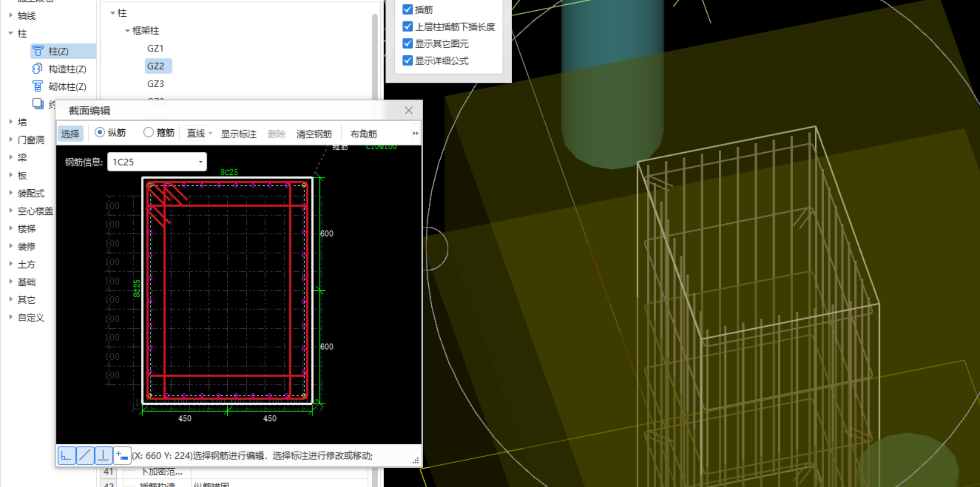The width and height of the screenshot is (980, 487).
Task: Collapse the top 柱 node in the component list
Action: [x=113, y=13]
